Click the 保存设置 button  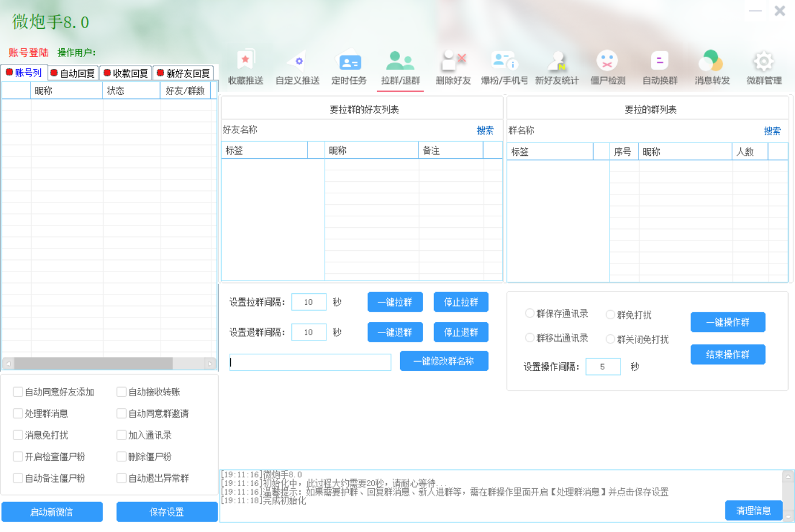[167, 512]
